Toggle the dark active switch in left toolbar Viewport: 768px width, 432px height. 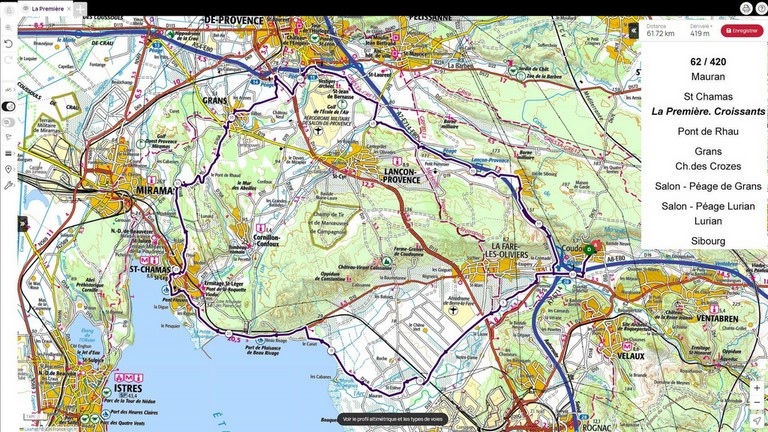[8, 106]
